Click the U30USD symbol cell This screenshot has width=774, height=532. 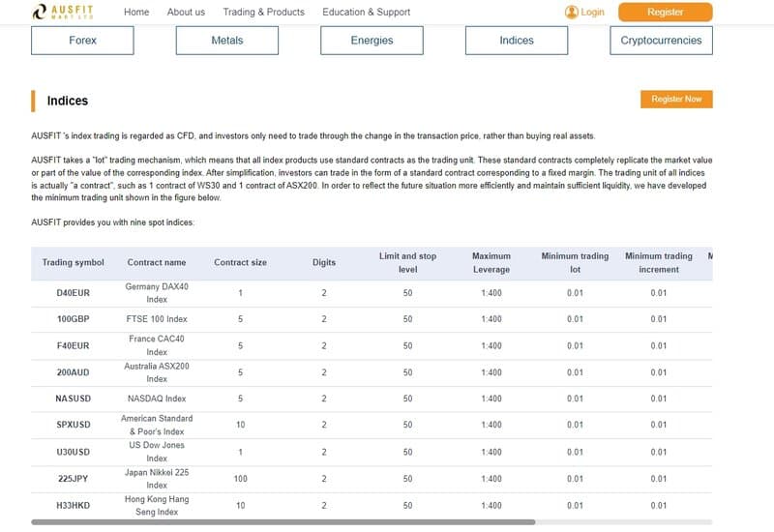[74, 452]
